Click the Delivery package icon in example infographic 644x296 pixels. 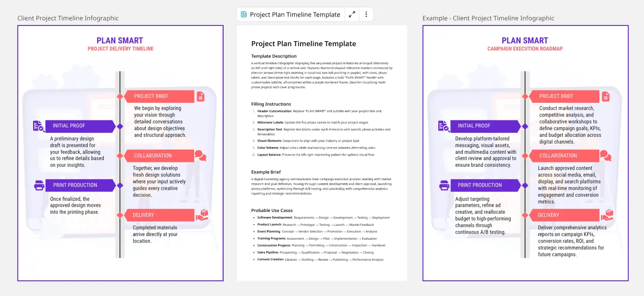pos(607,215)
